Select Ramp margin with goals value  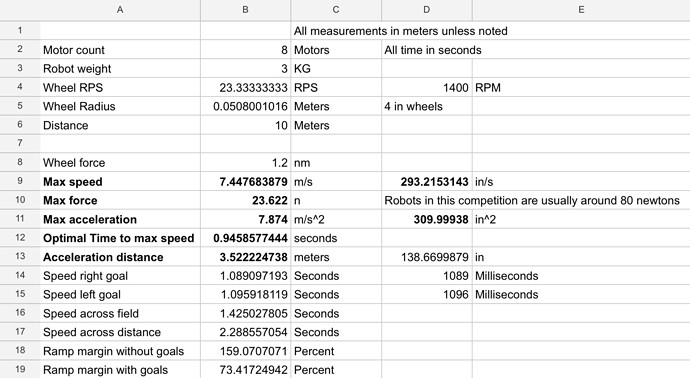coord(246,370)
